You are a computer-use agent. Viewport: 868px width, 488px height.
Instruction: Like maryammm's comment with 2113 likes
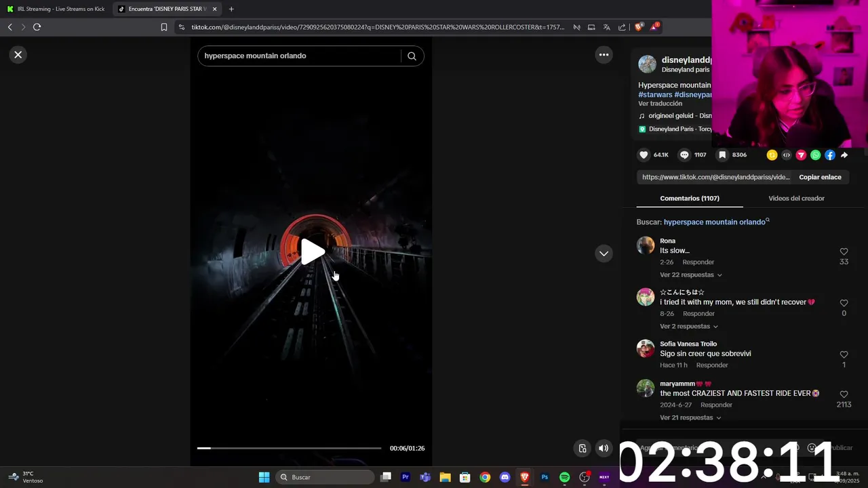coord(844,394)
